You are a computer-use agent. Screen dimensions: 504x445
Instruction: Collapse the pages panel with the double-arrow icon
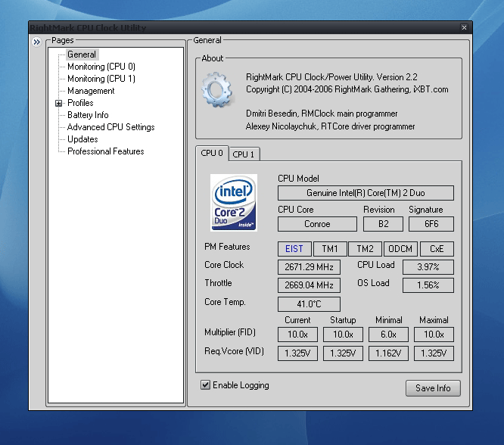(x=36, y=42)
